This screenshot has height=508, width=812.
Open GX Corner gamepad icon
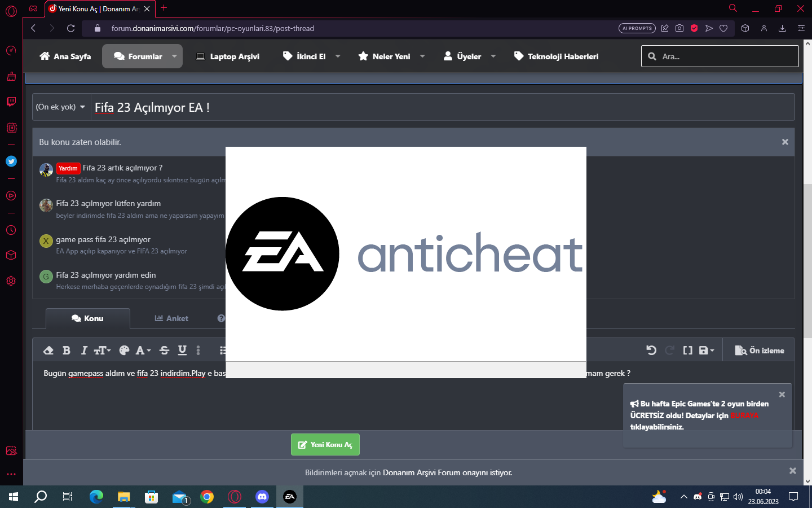[x=34, y=8]
